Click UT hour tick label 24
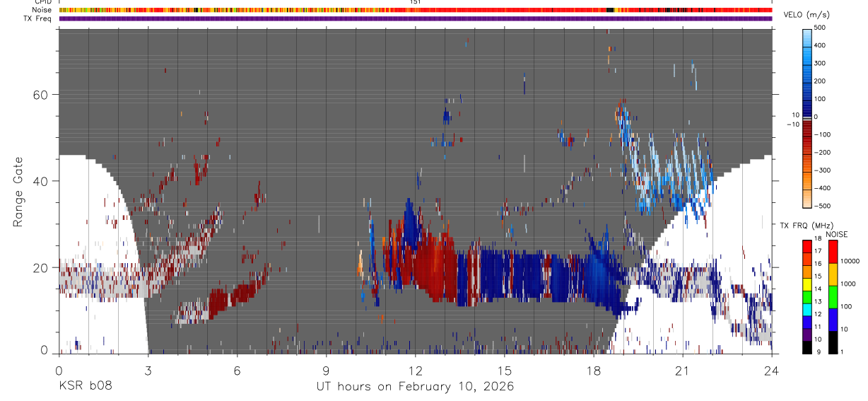868x401 pixels. tap(772, 370)
